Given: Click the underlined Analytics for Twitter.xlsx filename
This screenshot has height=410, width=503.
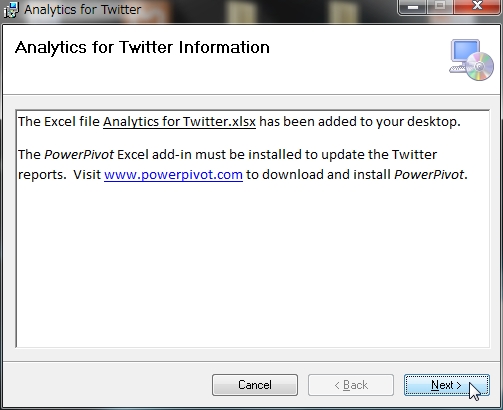Looking at the screenshot, I should [179, 122].
